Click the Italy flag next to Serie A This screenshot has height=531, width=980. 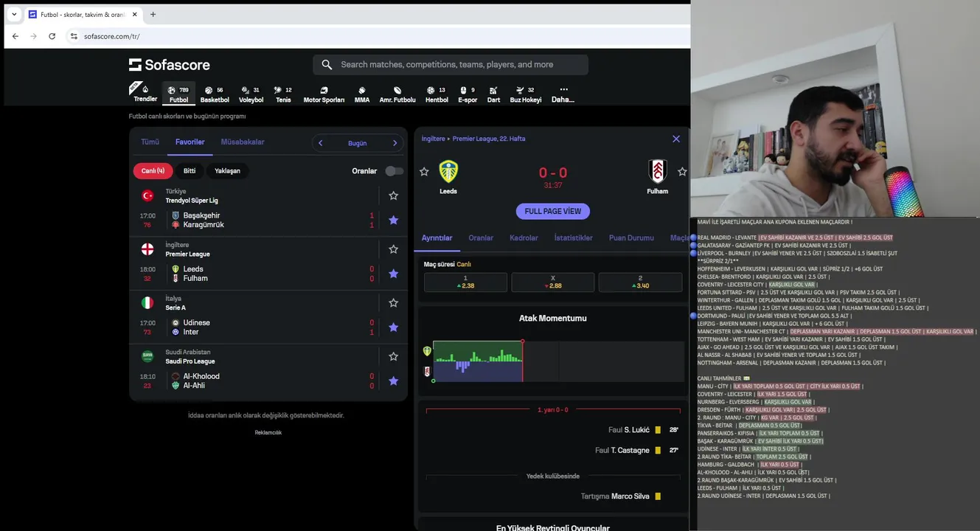(x=147, y=302)
